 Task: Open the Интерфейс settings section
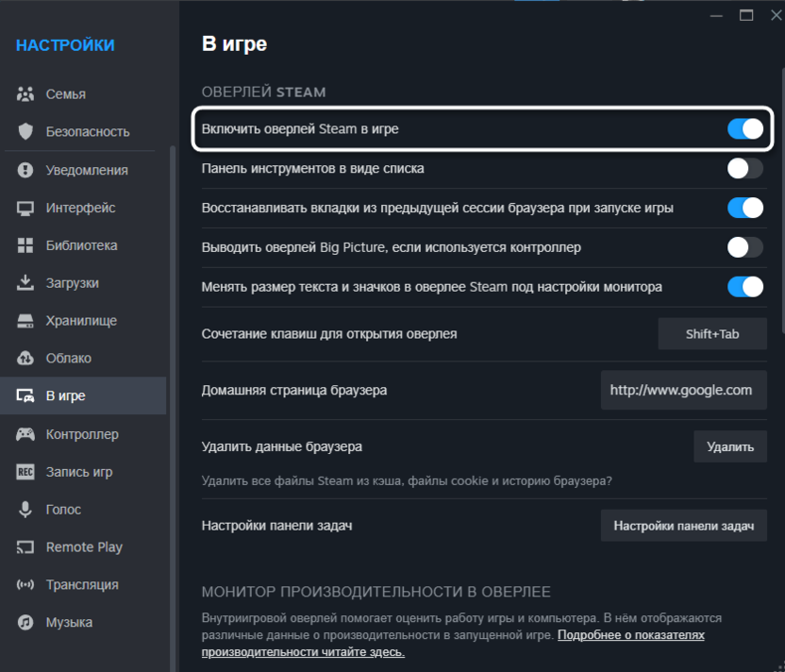[80, 208]
